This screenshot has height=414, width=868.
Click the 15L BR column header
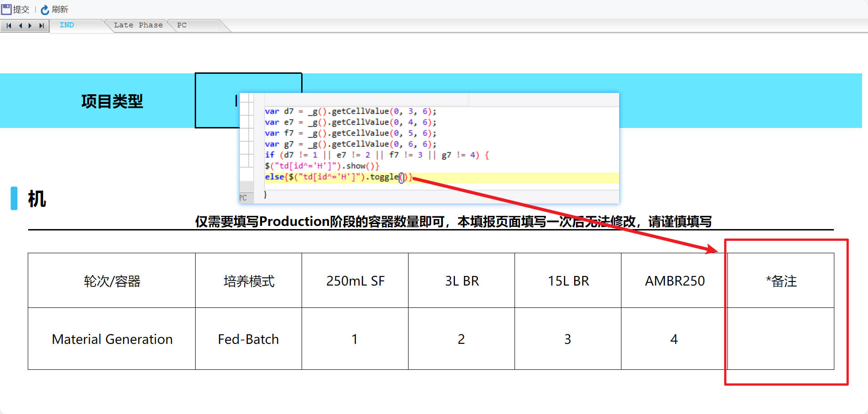(x=568, y=281)
